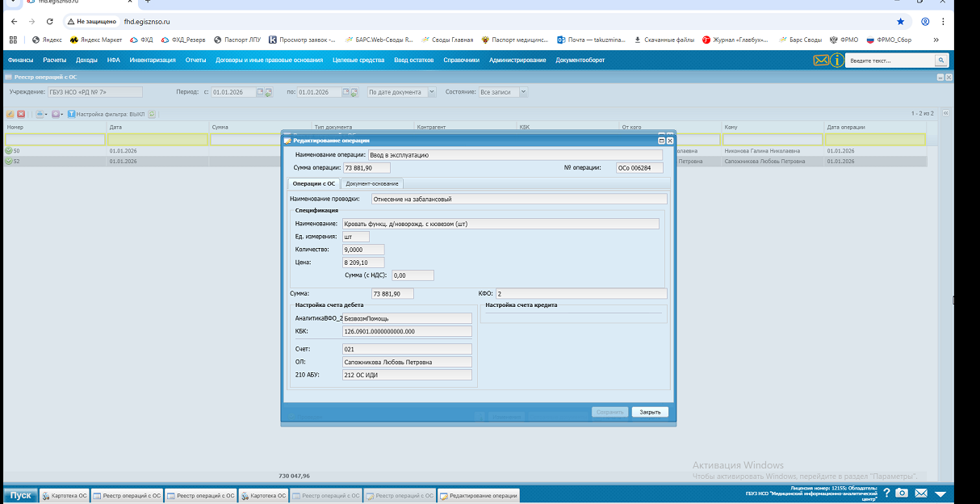Open the Финансы menu
The width and height of the screenshot is (980, 504).
coord(20,60)
